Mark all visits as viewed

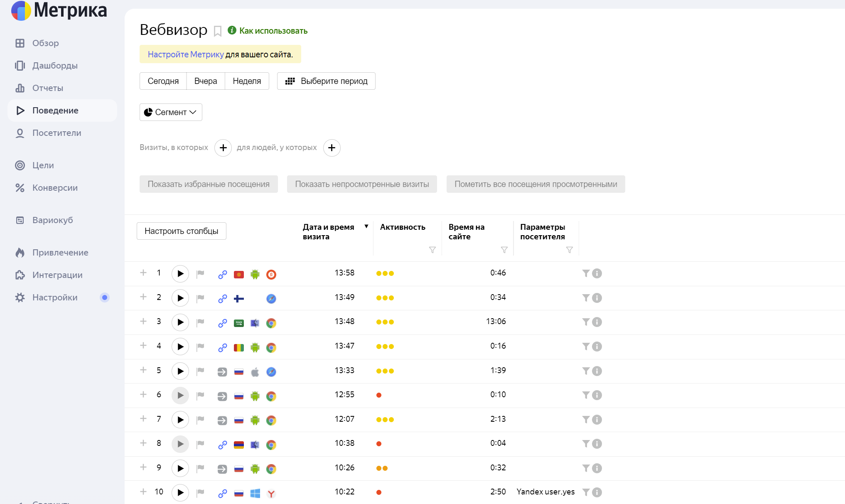pyautogui.click(x=535, y=184)
